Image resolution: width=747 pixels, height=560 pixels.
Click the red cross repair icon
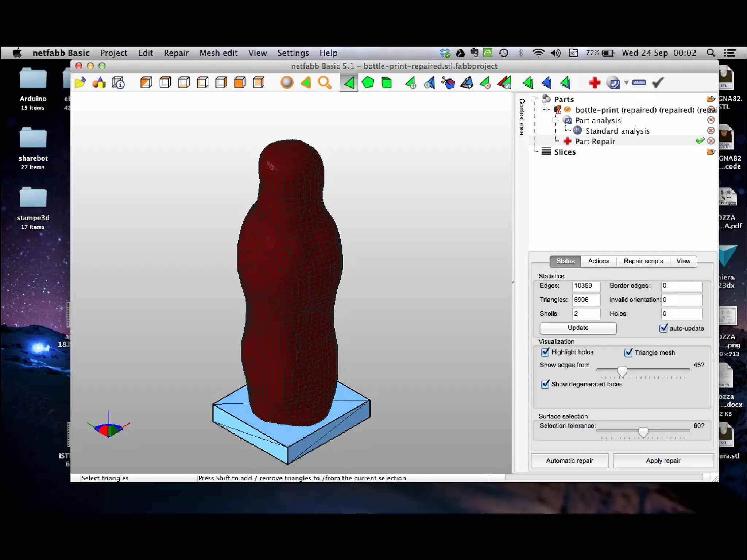pyautogui.click(x=595, y=83)
